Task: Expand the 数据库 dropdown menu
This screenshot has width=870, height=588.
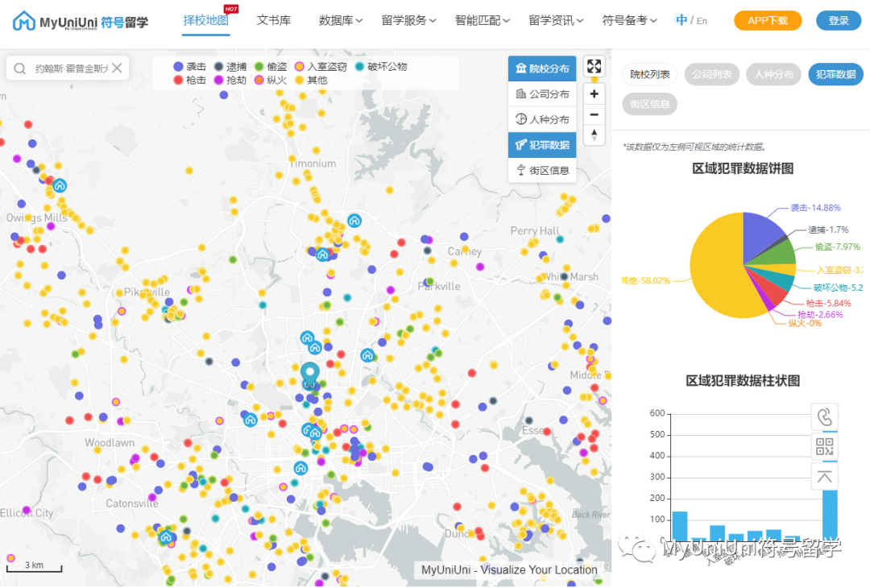Action: 340,20
